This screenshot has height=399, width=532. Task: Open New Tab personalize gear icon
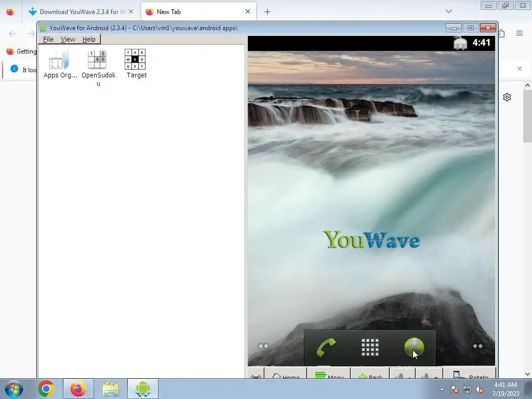507,97
